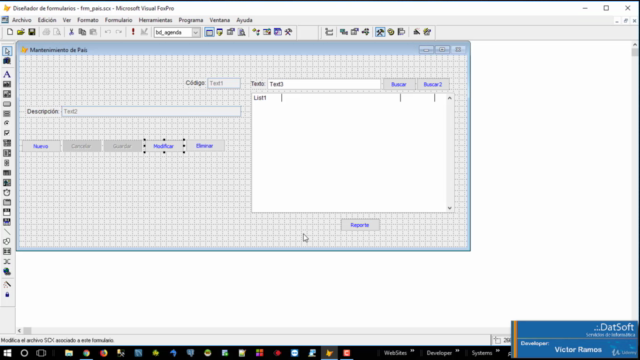Click the Windows Start button
640x360 pixels.
coord(7,353)
